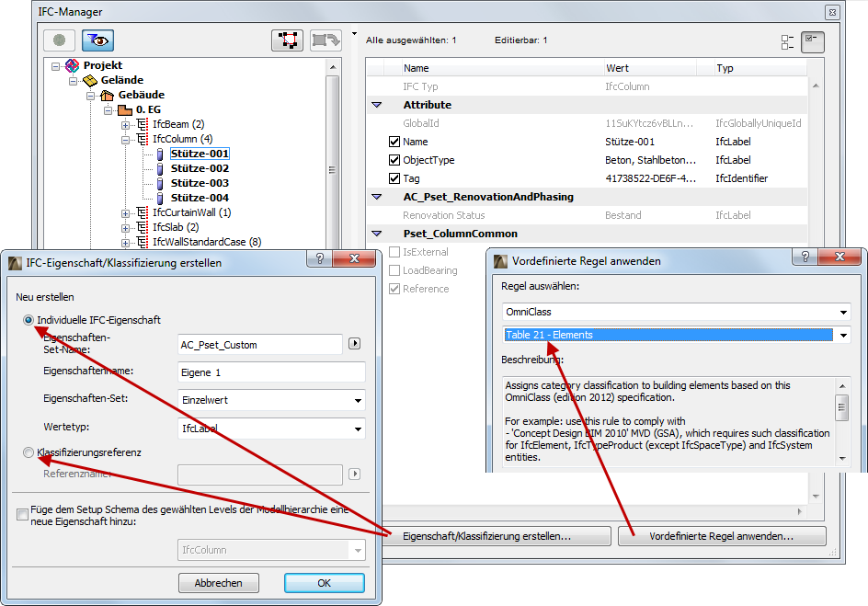868x606 pixels.
Task: Click the Gelände site icon
Action: 90,81
